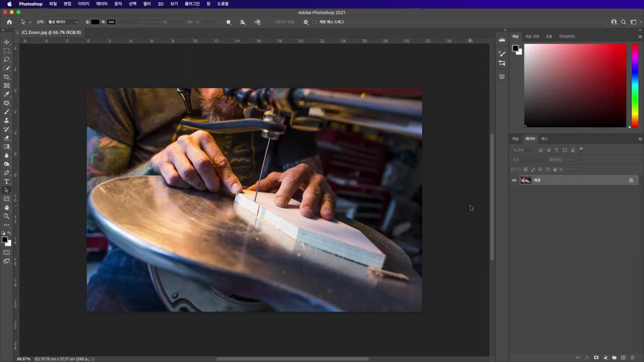Open the Brushes panel icon
The height and width of the screenshot is (362, 644).
tap(502, 63)
